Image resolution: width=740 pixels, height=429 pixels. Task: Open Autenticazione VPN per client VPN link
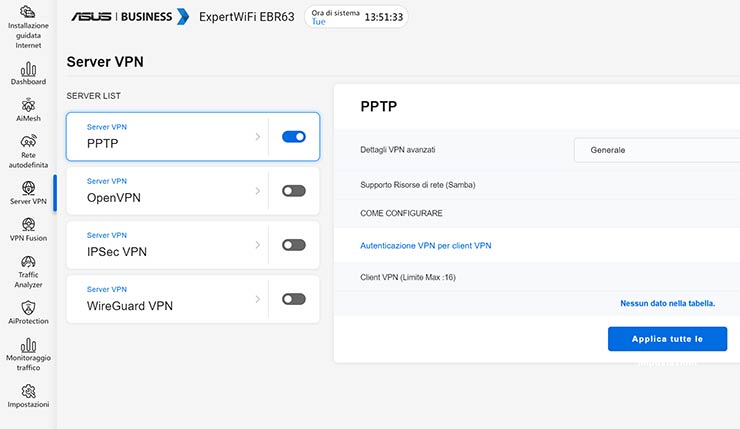[426, 245]
